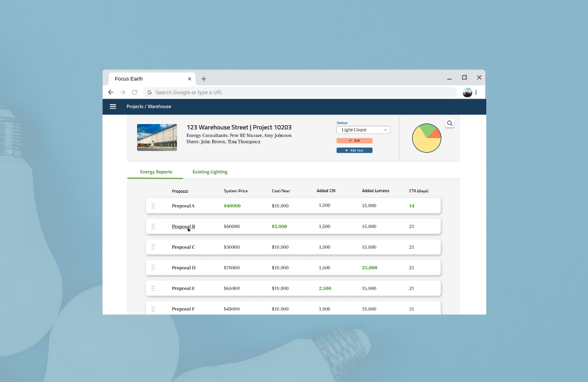
Task: Click the green $3,000 cost value
Action: (279, 226)
